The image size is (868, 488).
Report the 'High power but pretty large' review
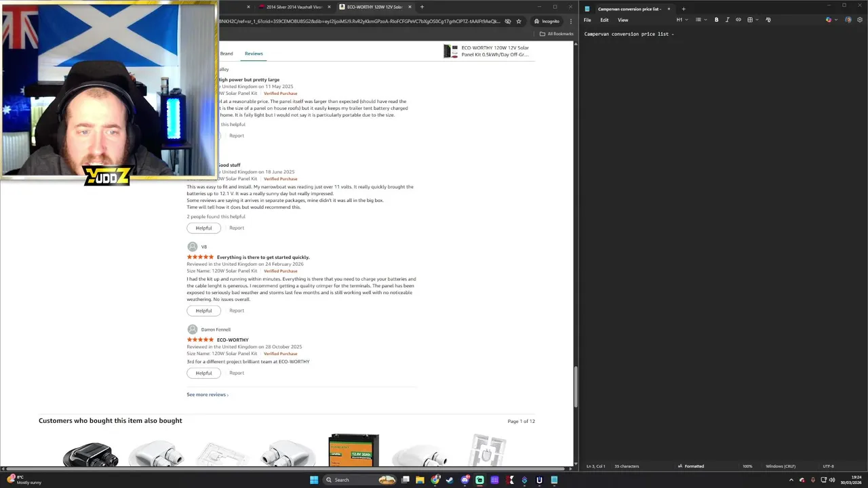[x=237, y=136]
